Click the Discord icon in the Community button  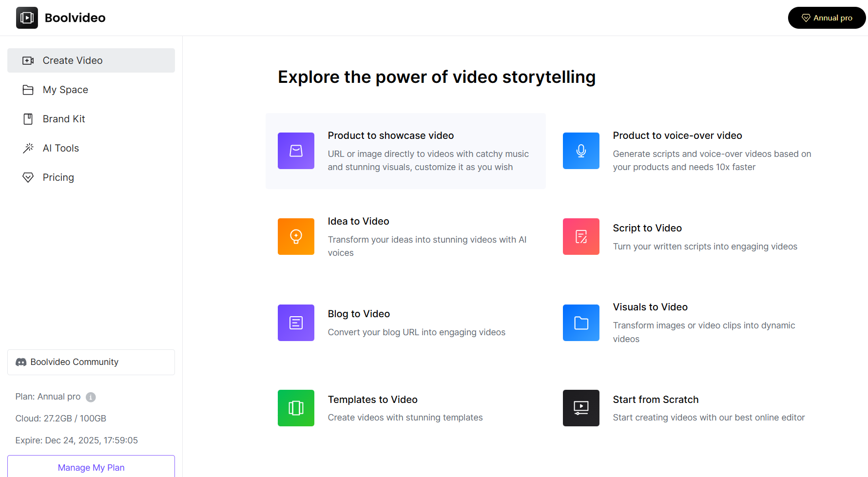click(21, 362)
